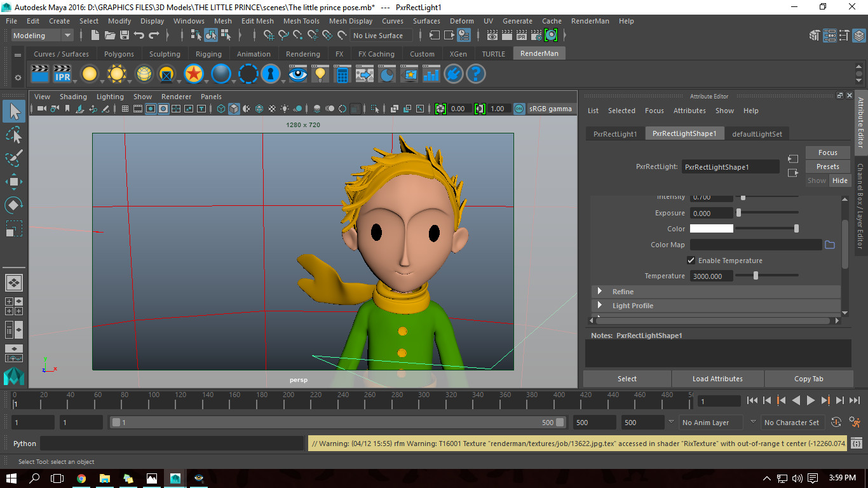Click the new scene file icon
868x488 pixels.
[96, 36]
